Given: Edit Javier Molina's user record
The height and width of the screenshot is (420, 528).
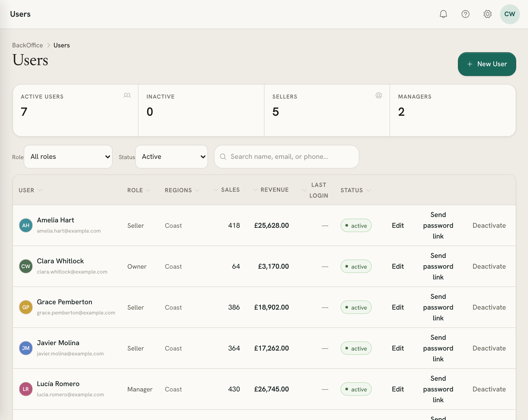Looking at the screenshot, I should pyautogui.click(x=398, y=348).
